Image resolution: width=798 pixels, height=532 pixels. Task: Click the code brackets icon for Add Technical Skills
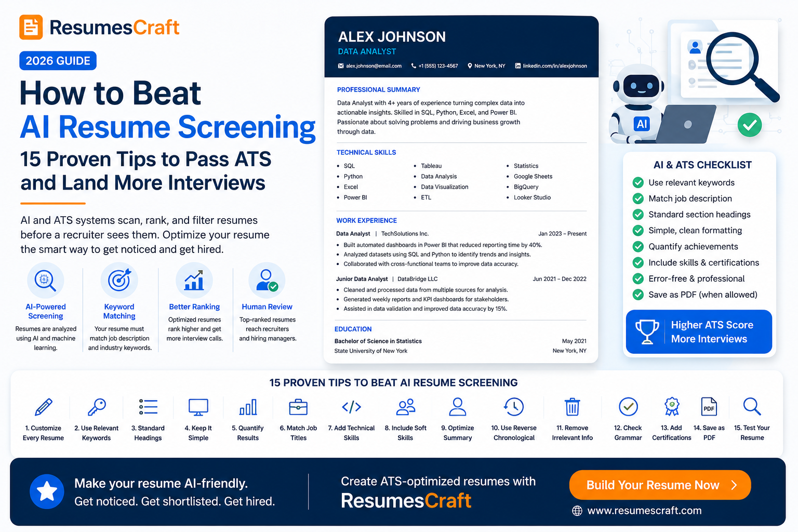[x=351, y=407]
